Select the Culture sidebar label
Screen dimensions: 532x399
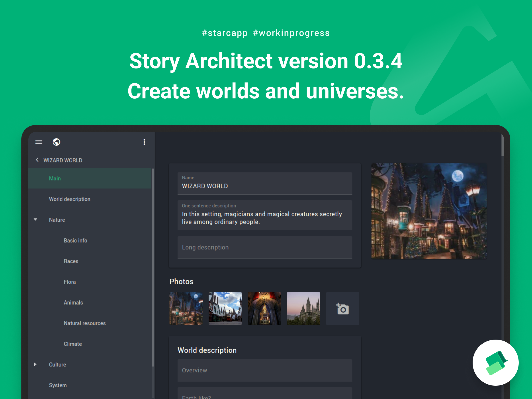[57, 365]
